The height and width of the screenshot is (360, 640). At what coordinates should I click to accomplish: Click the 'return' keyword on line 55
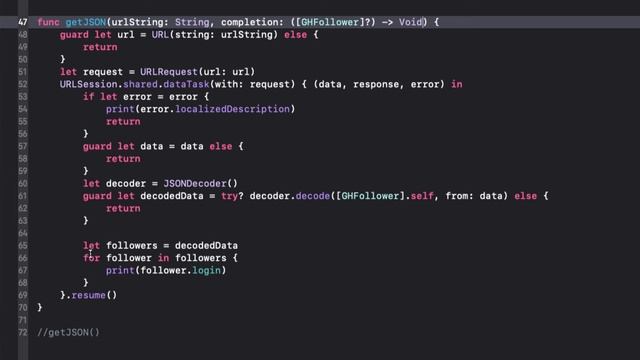(x=123, y=122)
